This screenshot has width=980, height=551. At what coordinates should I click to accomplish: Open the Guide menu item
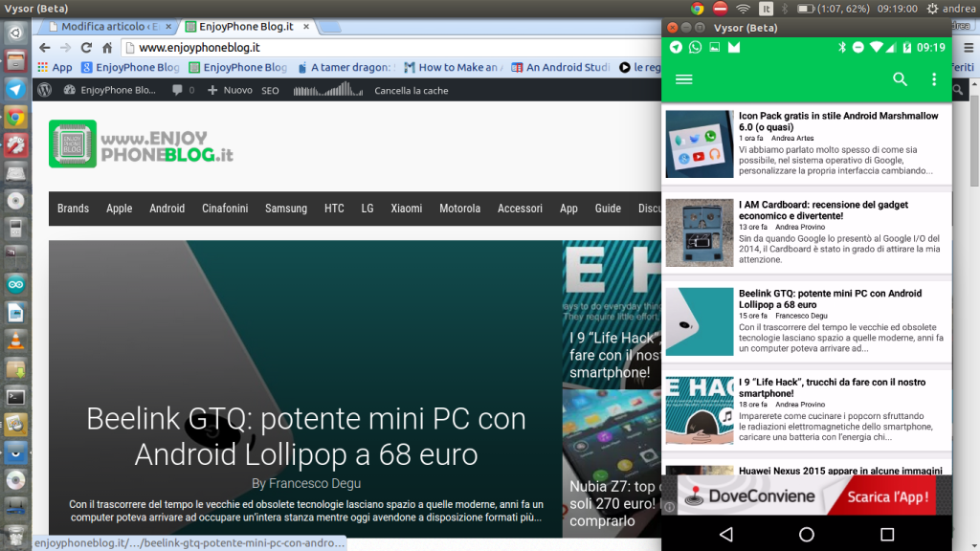tap(608, 209)
